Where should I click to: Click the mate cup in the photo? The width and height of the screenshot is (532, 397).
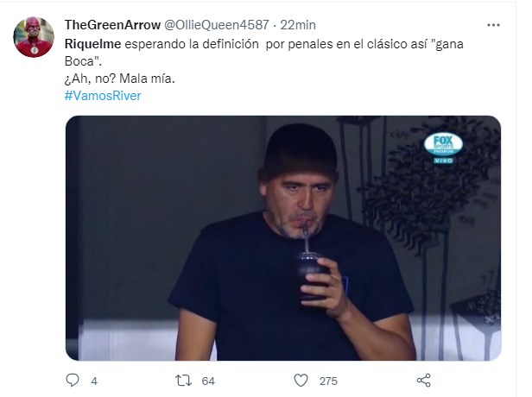tap(311, 276)
